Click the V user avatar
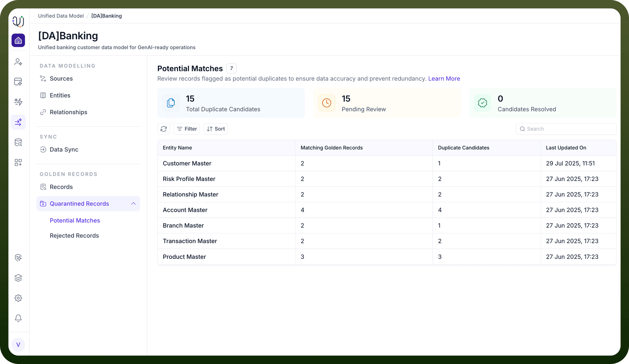The height and width of the screenshot is (364, 629). [x=18, y=345]
